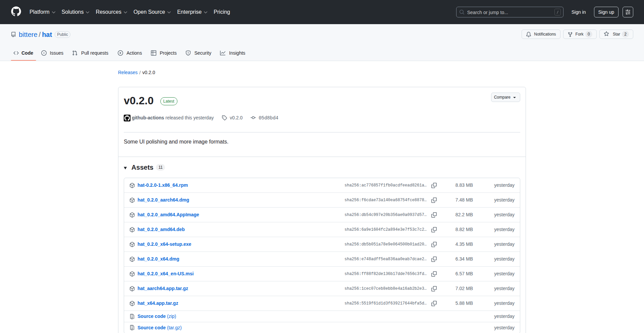Open the Compare dropdown
The height and width of the screenshot is (333, 644).
[x=505, y=97]
